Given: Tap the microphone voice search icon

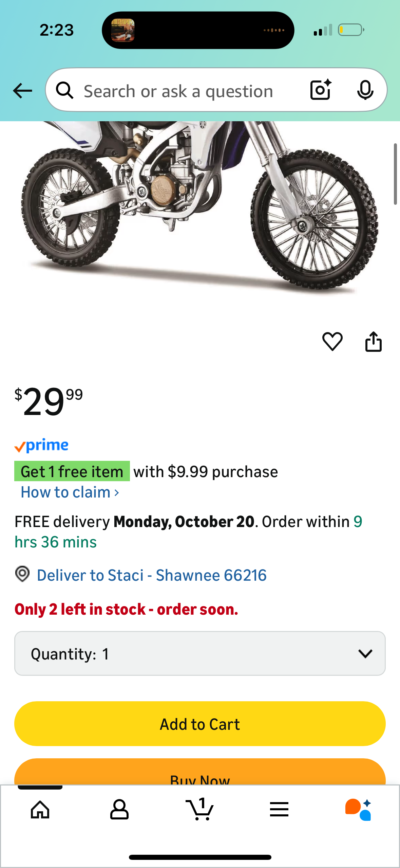Looking at the screenshot, I should (x=365, y=90).
